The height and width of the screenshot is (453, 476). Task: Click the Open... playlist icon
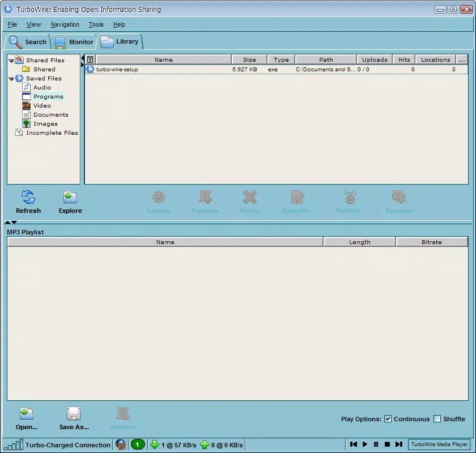pyautogui.click(x=27, y=413)
